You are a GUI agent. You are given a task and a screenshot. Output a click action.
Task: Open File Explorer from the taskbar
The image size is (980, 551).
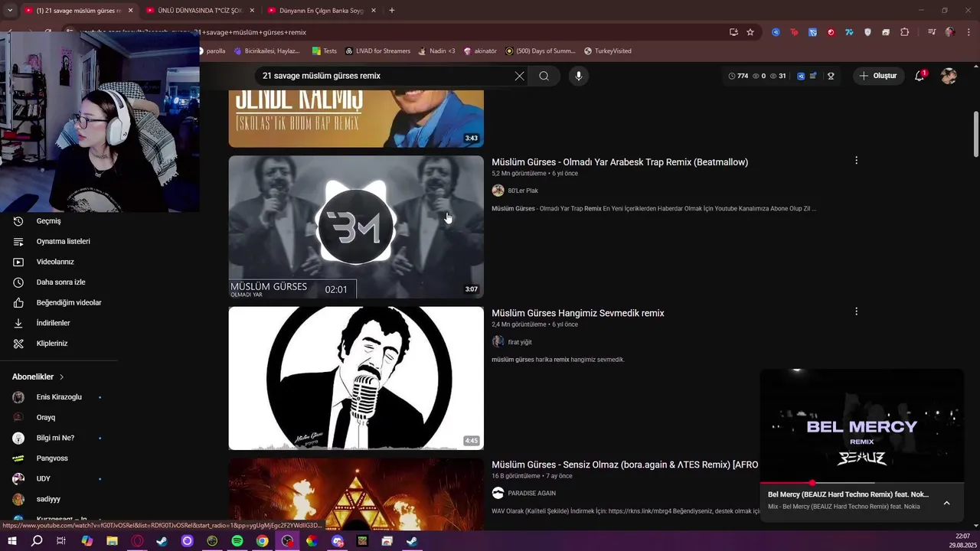coord(112,541)
